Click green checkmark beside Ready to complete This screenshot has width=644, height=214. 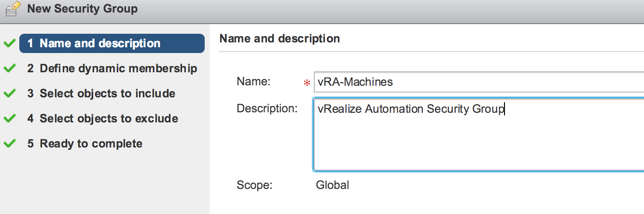[9, 144]
